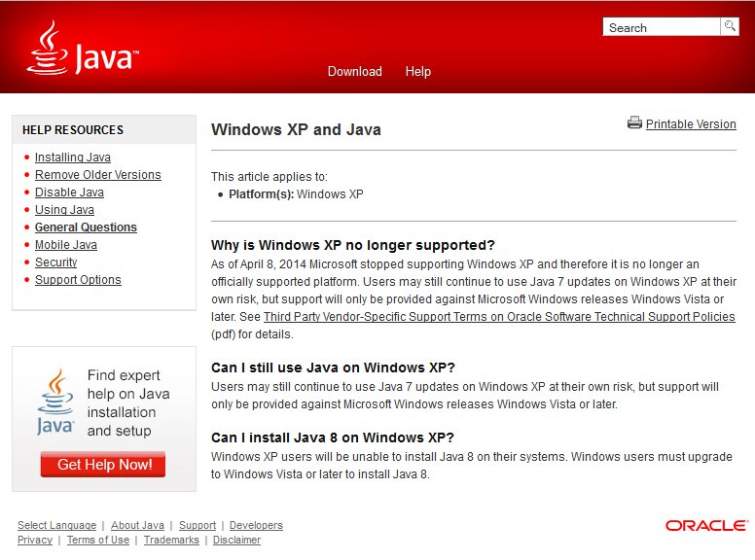755x560 pixels.
Task: Open the Security help link
Action: pos(55,262)
